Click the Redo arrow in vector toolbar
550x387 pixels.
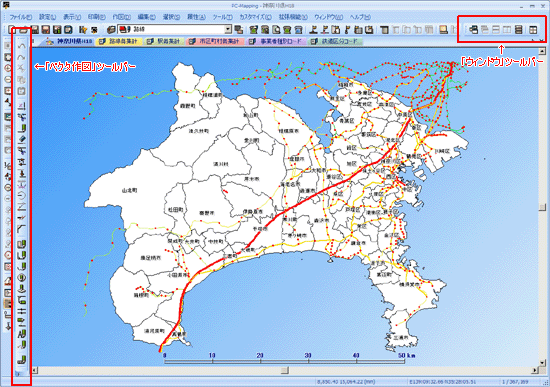(22, 57)
